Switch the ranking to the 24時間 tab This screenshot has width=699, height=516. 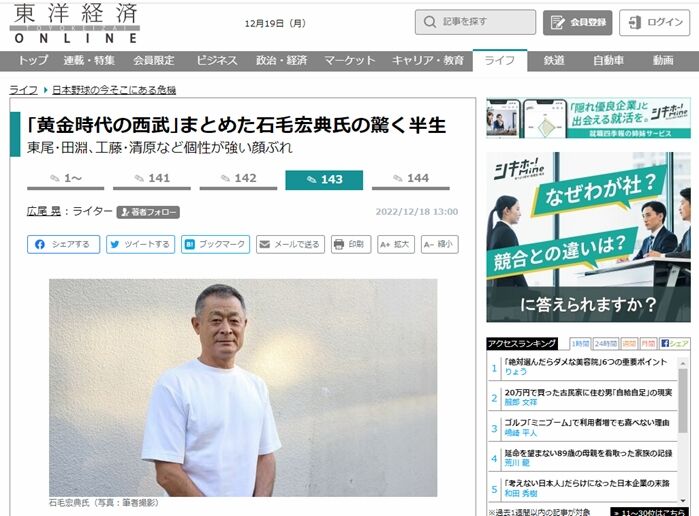pos(606,343)
